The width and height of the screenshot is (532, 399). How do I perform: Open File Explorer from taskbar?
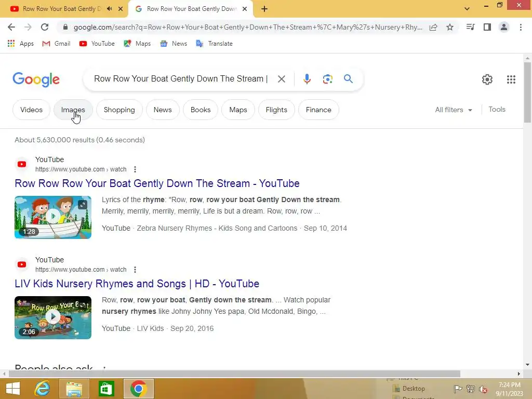(74, 389)
